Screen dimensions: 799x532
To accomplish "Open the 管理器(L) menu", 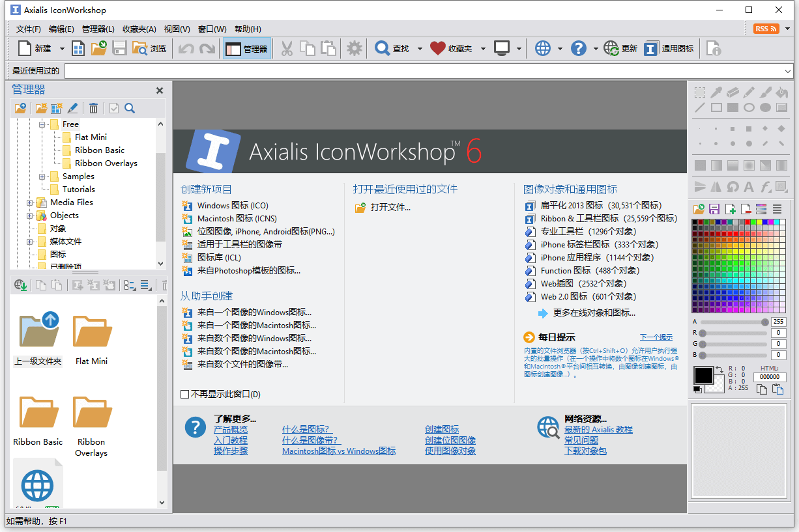I will [x=98, y=29].
